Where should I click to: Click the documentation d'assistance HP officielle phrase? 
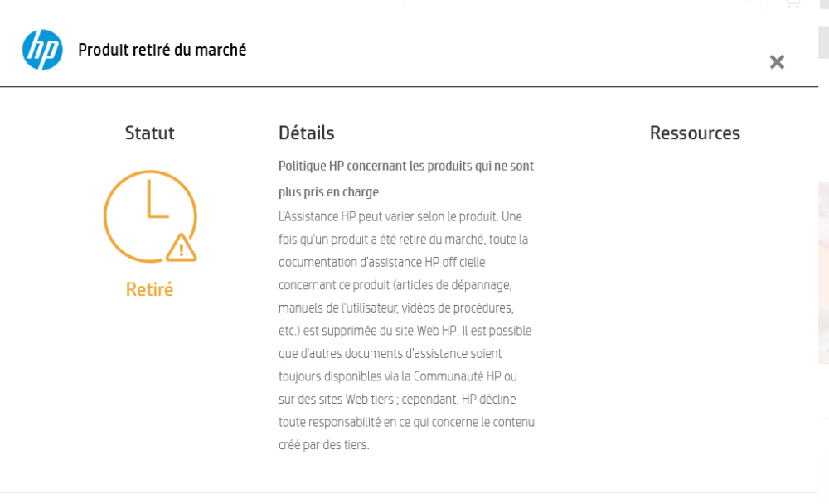pos(381,262)
